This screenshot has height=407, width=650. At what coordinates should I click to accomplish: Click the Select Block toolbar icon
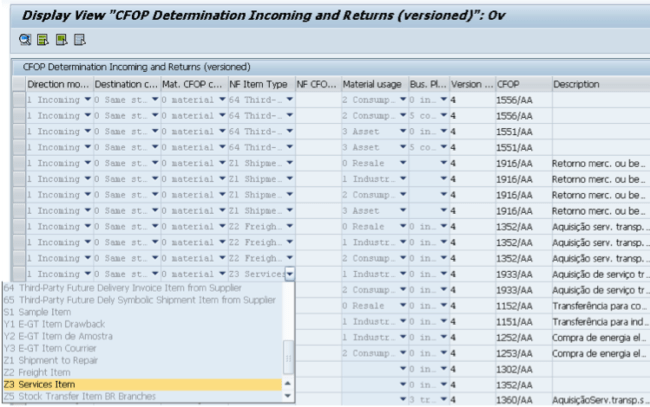(61, 40)
